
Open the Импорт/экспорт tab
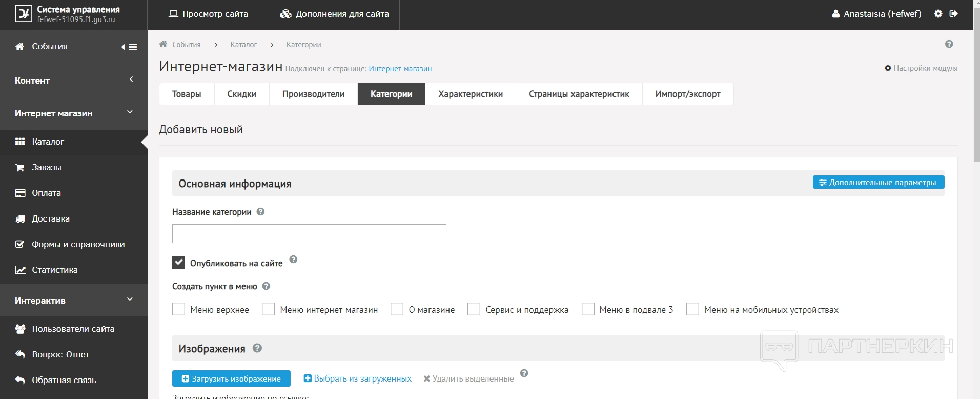coord(687,94)
